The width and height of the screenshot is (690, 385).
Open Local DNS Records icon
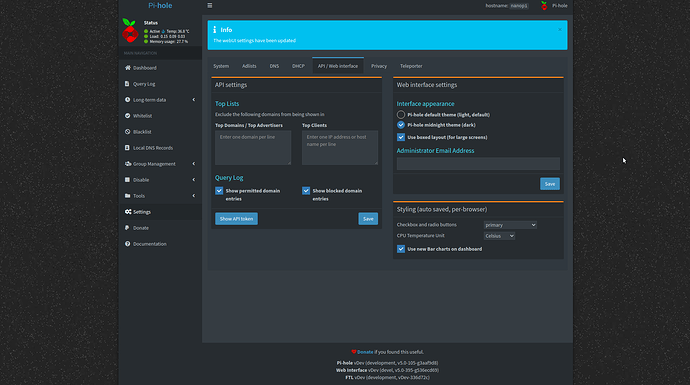127,148
